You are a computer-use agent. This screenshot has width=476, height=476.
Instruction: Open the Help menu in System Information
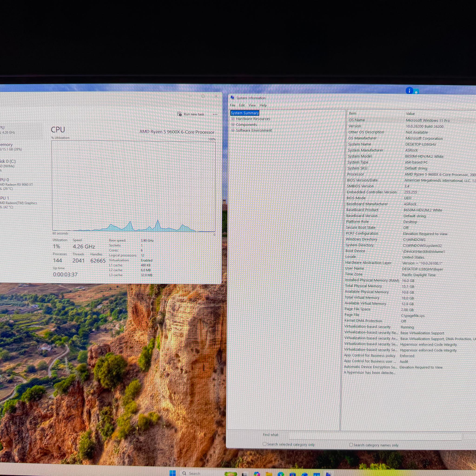(263, 105)
